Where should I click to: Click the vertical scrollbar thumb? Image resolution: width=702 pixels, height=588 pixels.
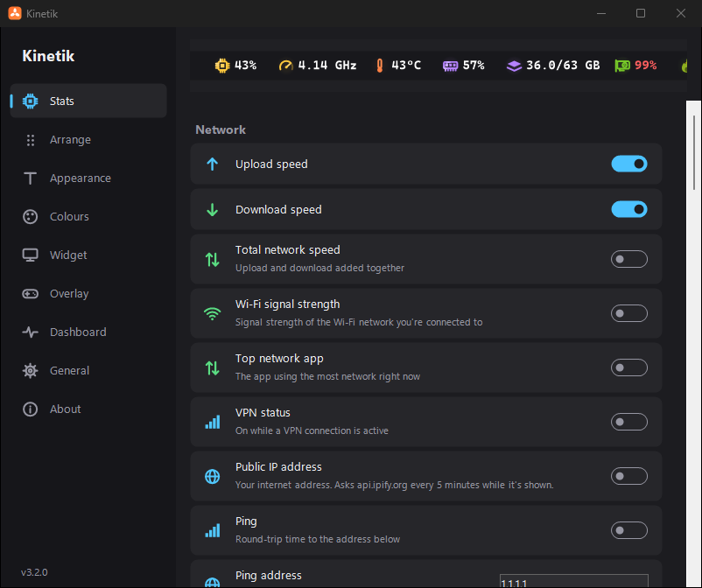coord(694,152)
